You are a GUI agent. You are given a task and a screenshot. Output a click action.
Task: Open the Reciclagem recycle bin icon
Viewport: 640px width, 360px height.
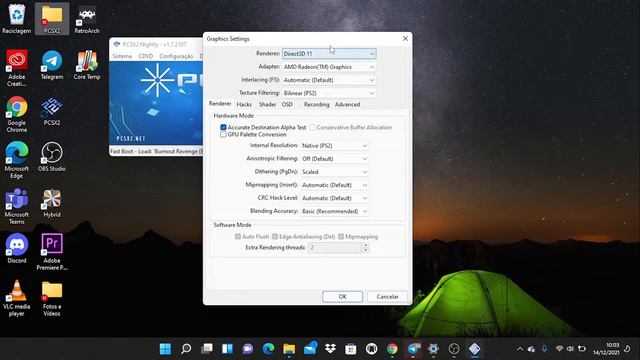(x=16, y=19)
